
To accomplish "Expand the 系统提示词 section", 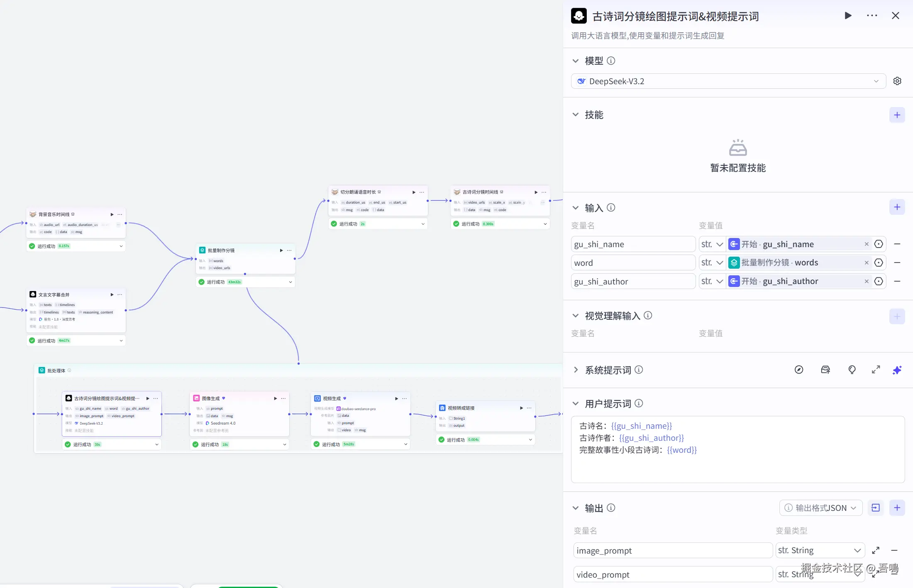I will pyautogui.click(x=576, y=370).
